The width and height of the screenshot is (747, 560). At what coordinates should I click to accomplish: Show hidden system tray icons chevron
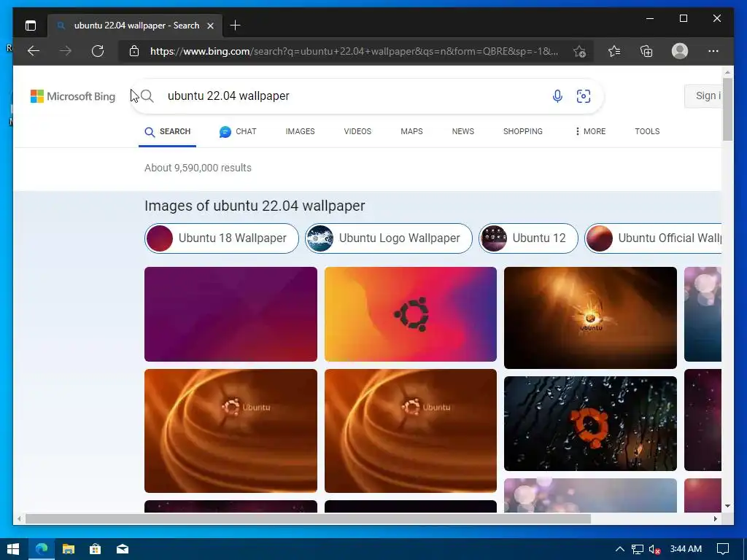(x=620, y=549)
